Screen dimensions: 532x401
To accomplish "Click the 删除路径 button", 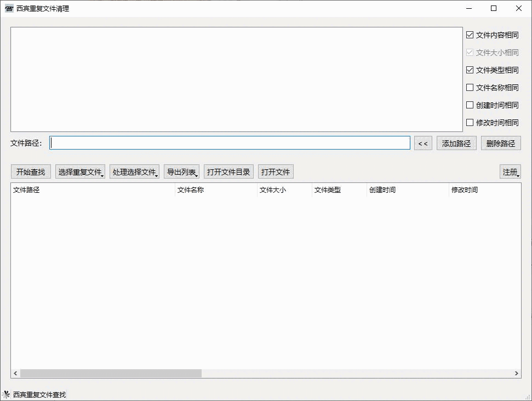I will [501, 143].
